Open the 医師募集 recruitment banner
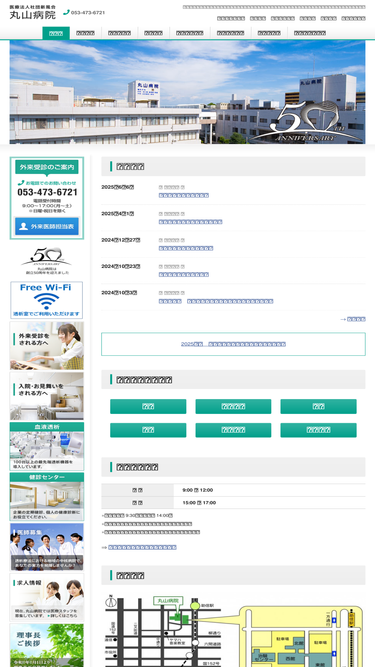Image resolution: width=375 pixels, height=667 pixels. (x=47, y=547)
